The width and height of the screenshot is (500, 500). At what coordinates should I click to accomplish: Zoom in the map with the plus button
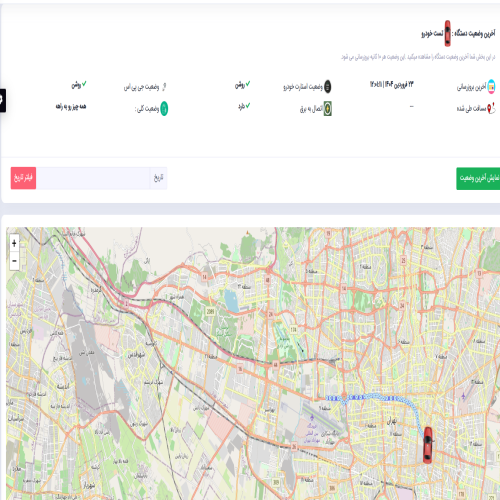[x=14, y=243]
